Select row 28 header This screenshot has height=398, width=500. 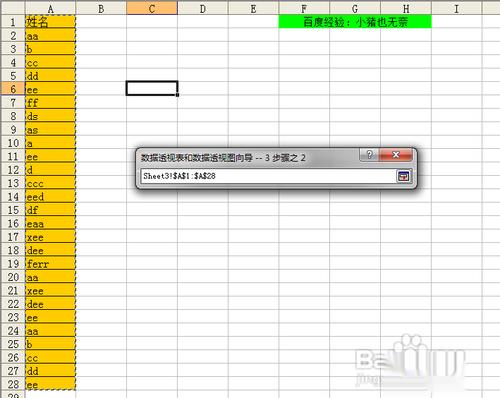click(x=13, y=384)
